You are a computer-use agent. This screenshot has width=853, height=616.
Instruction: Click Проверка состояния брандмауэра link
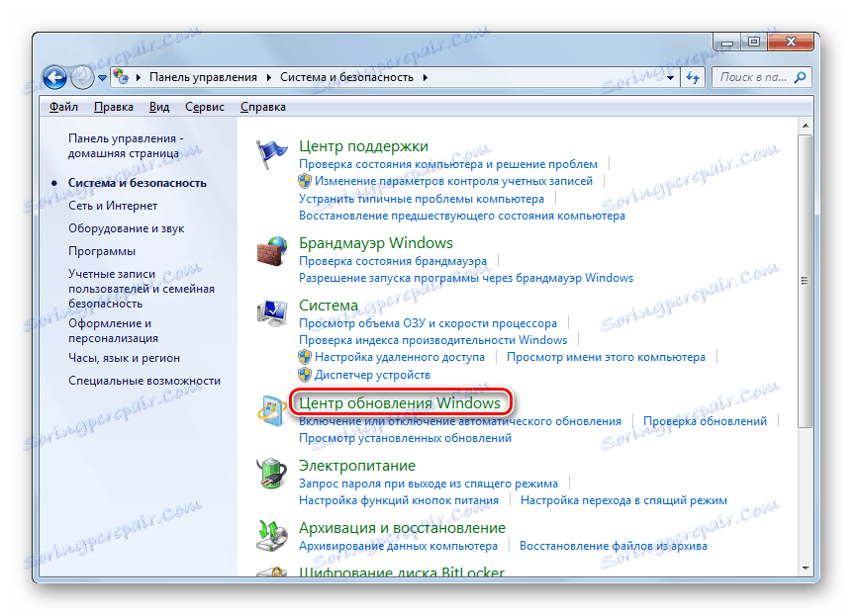click(x=393, y=261)
